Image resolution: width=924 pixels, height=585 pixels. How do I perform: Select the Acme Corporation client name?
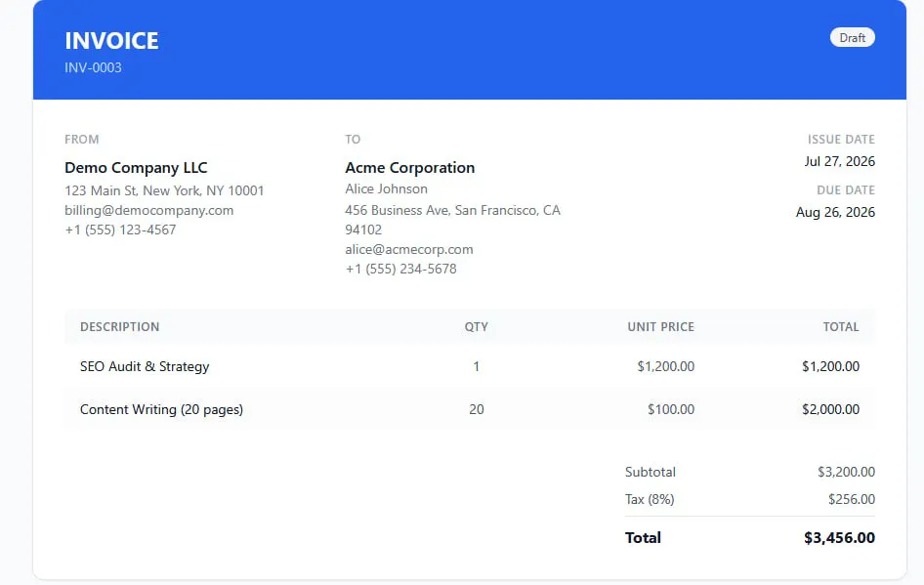click(x=409, y=167)
